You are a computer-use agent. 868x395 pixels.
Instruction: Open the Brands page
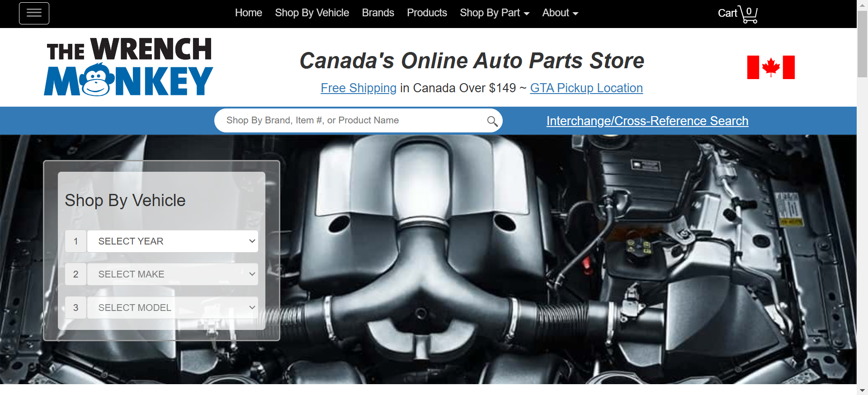tap(378, 13)
